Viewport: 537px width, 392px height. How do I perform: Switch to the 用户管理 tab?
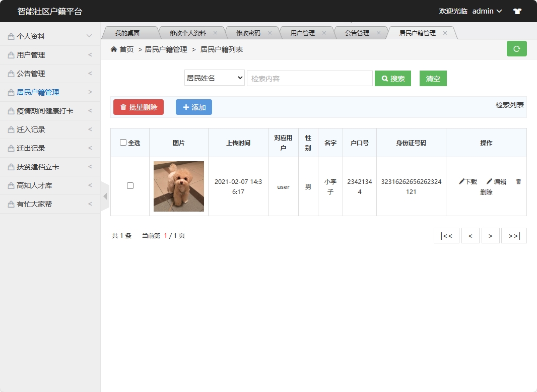302,33
